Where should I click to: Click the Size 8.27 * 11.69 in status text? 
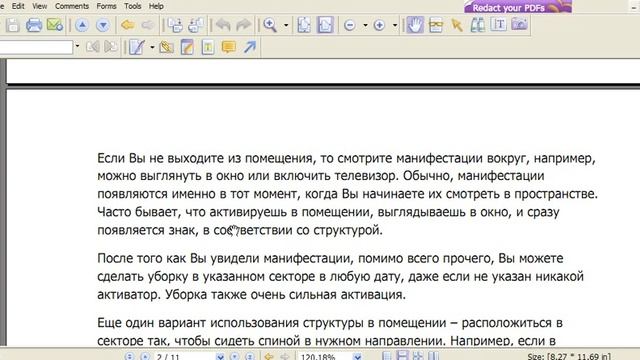[x=569, y=356]
